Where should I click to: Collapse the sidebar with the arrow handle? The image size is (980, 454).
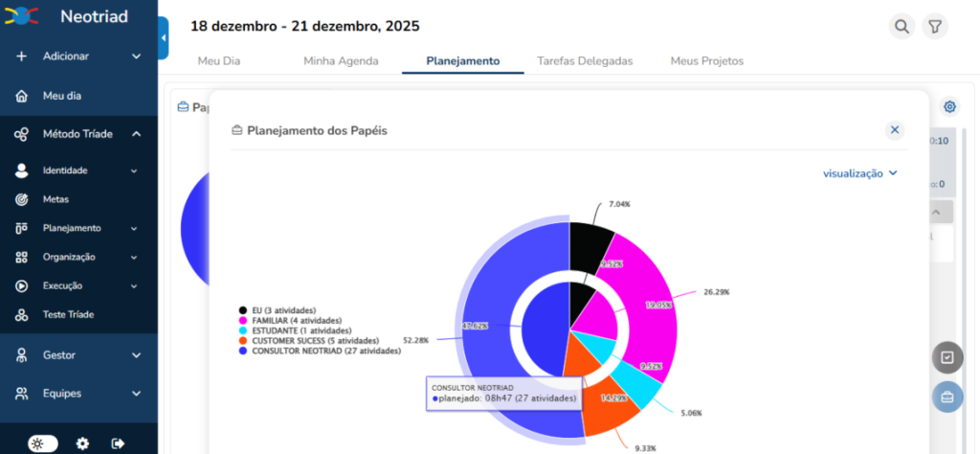point(163,38)
